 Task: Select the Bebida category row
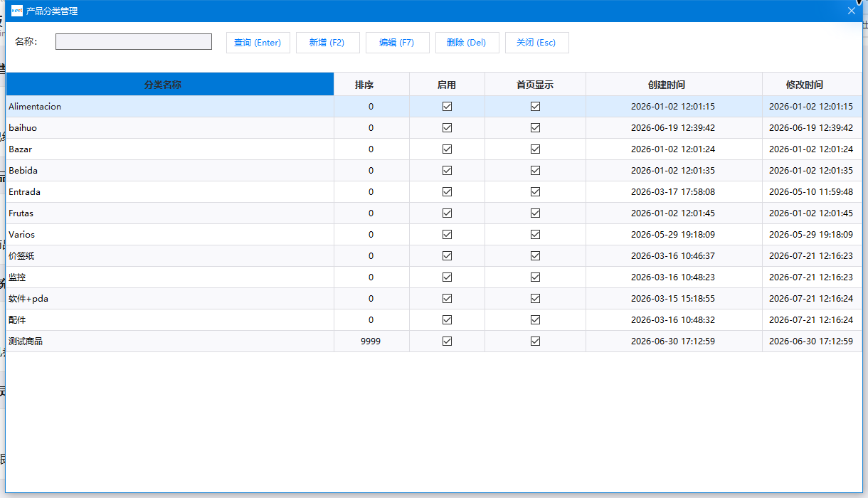(x=434, y=171)
